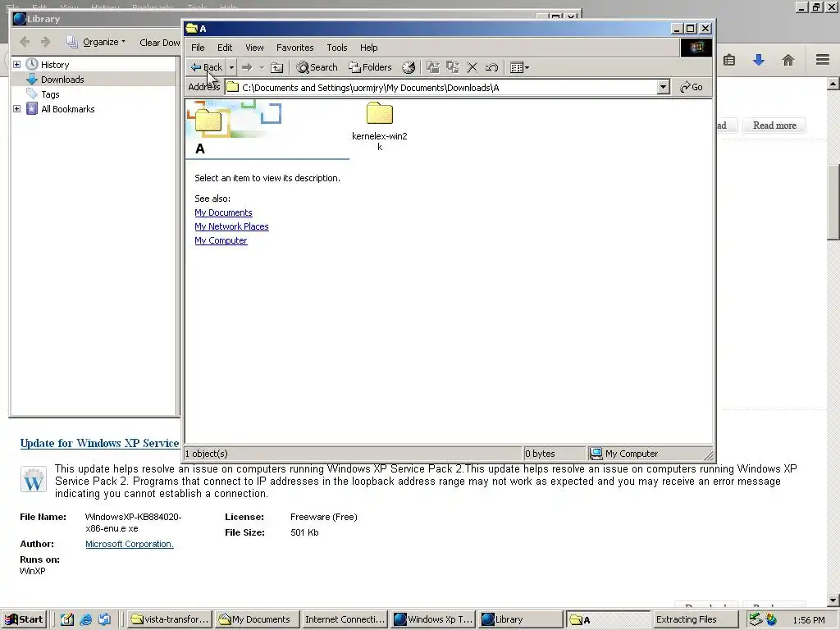Click the Go button beside address bar
Viewport: 840px width, 630px height.
[692, 87]
